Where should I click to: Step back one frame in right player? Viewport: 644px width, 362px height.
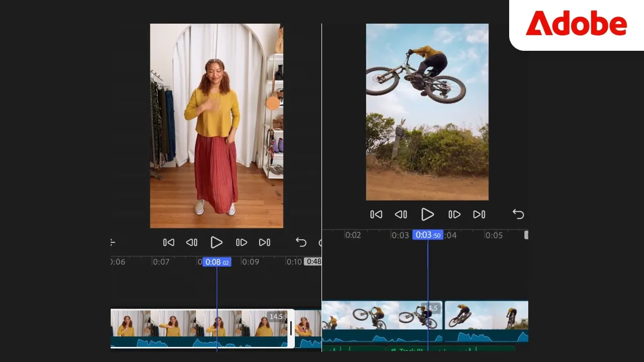coord(401,215)
